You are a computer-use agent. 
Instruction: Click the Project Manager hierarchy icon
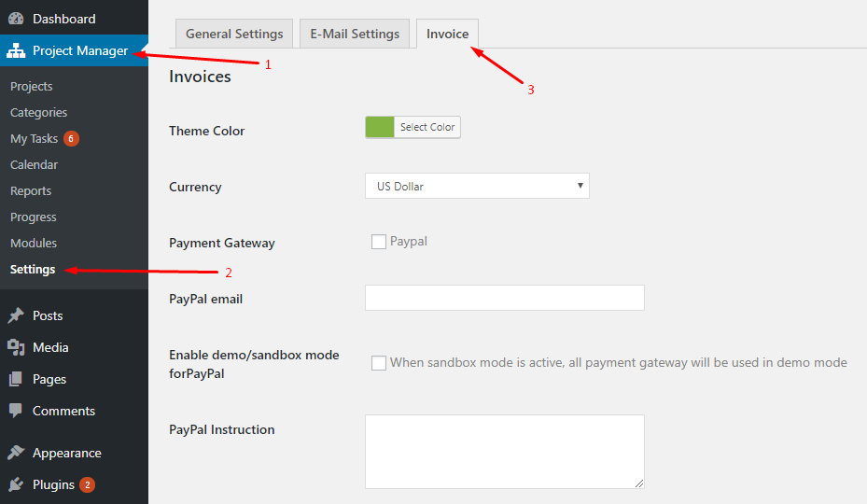[16, 51]
